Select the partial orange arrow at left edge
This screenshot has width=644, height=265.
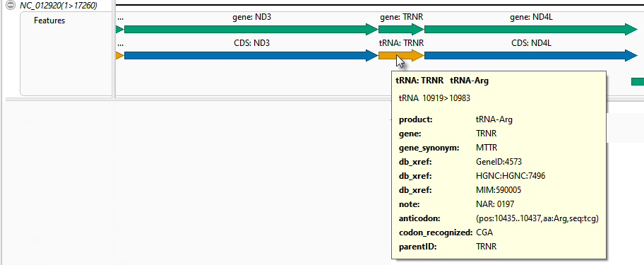(119, 55)
